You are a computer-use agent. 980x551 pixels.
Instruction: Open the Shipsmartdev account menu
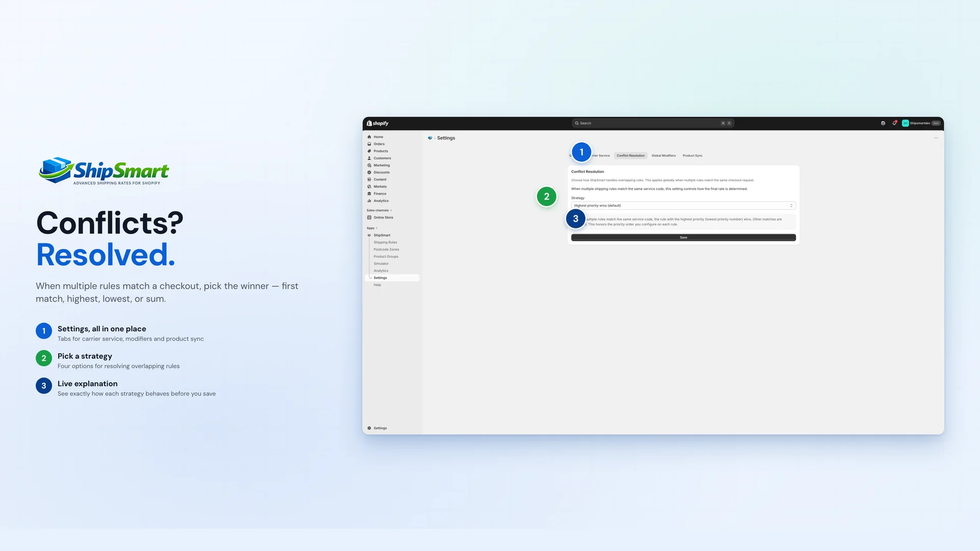click(921, 123)
